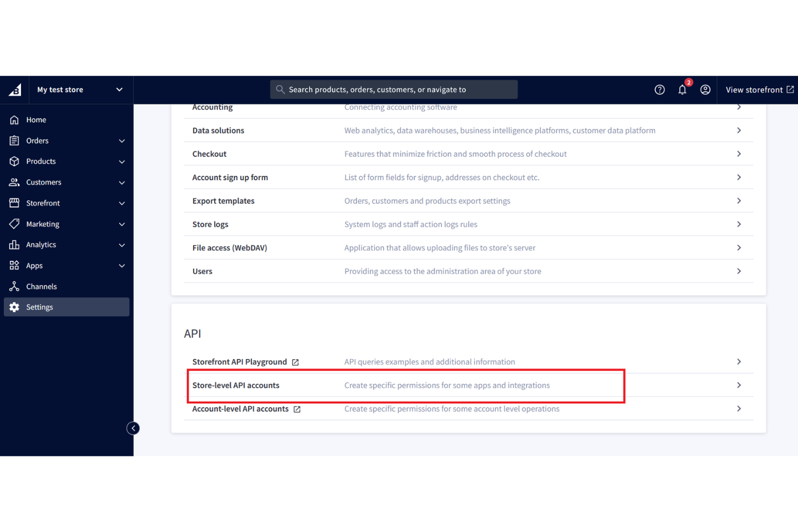Click the BigCommerce logo icon

15,89
